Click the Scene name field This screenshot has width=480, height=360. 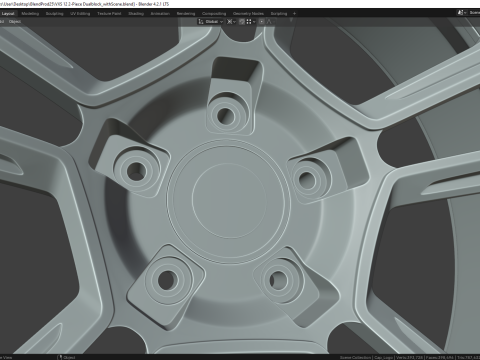point(474,13)
